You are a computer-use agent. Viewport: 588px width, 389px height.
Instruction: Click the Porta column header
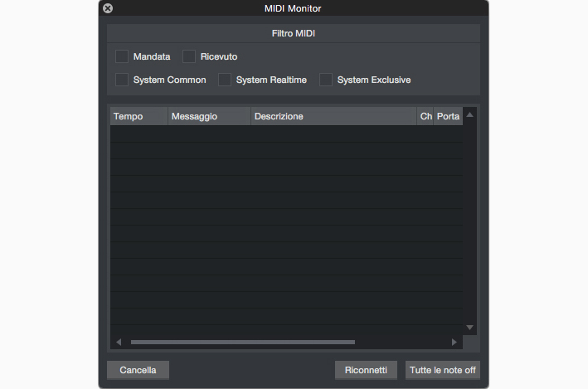click(x=448, y=117)
